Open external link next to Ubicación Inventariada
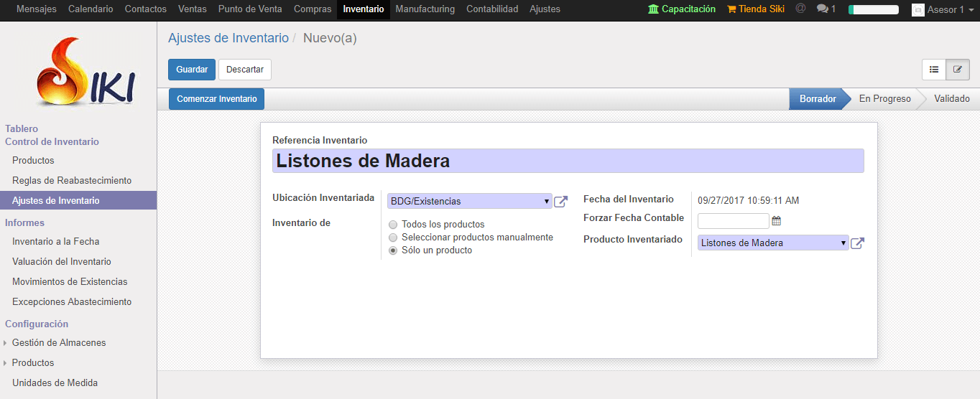980x399 pixels. point(560,202)
